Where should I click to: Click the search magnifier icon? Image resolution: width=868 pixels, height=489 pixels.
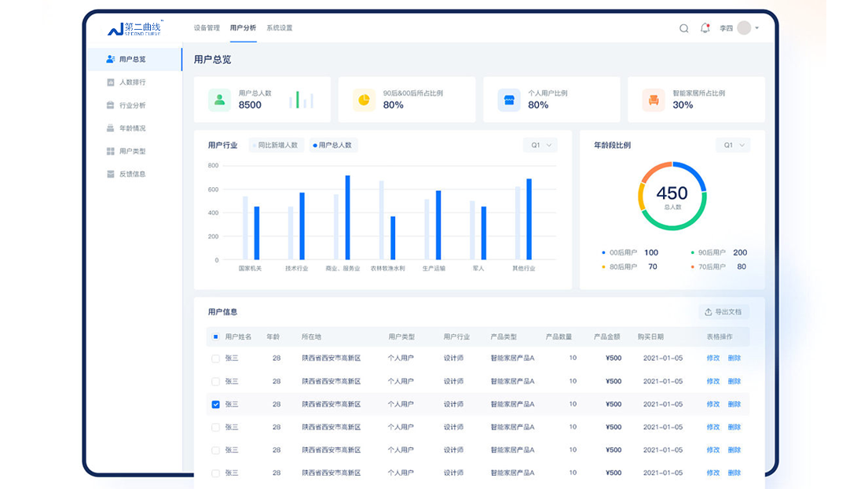(x=683, y=28)
